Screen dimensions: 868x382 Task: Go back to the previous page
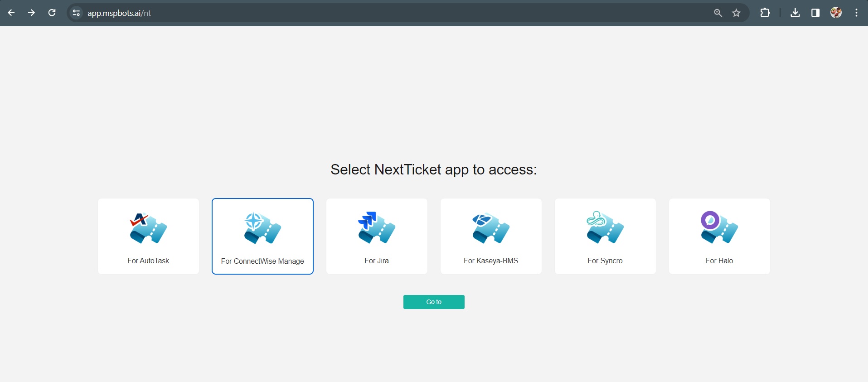(x=11, y=13)
